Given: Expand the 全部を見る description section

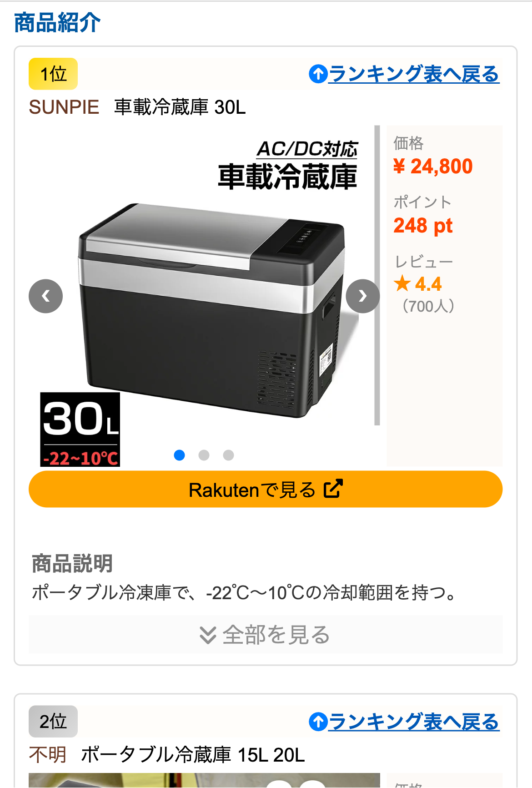Looking at the screenshot, I should [266, 634].
